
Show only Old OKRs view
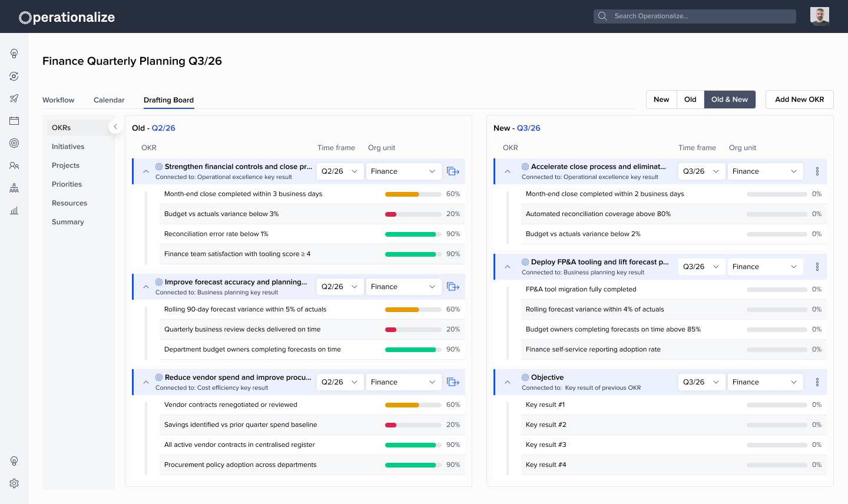coord(690,100)
